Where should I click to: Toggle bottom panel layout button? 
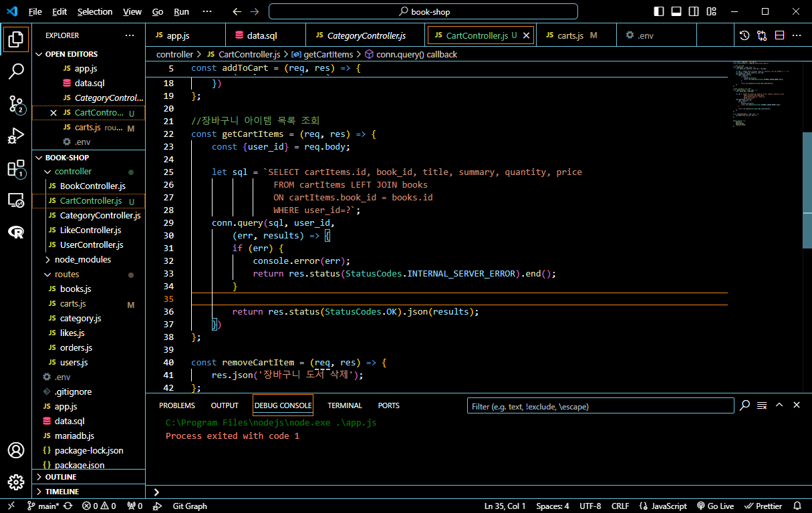pos(676,11)
